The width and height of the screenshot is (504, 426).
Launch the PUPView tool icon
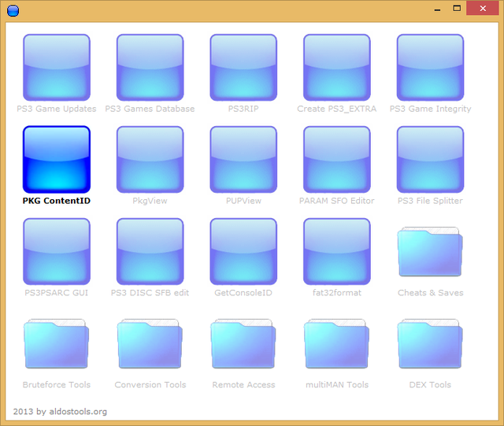(243, 160)
